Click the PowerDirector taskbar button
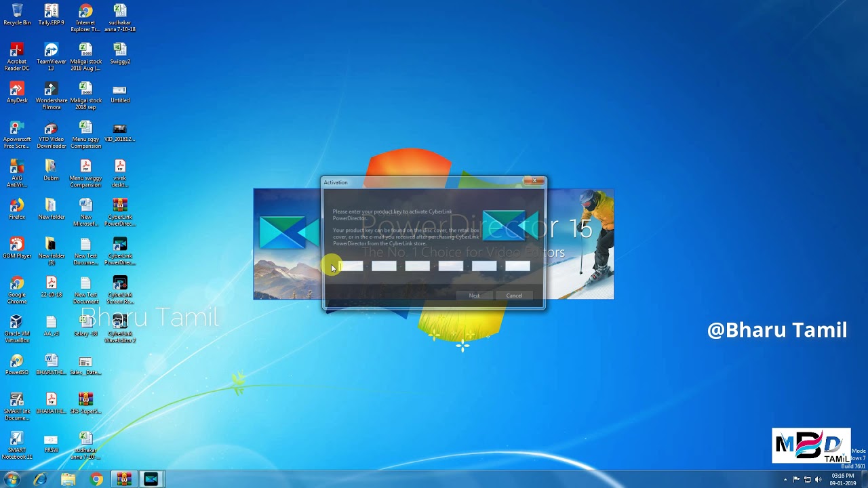The width and height of the screenshot is (868, 488). (x=151, y=479)
